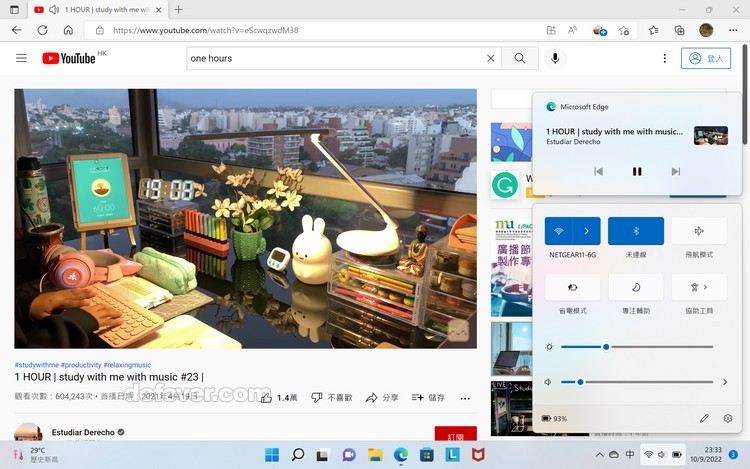Edit quick settings with pencil icon

tap(704, 418)
